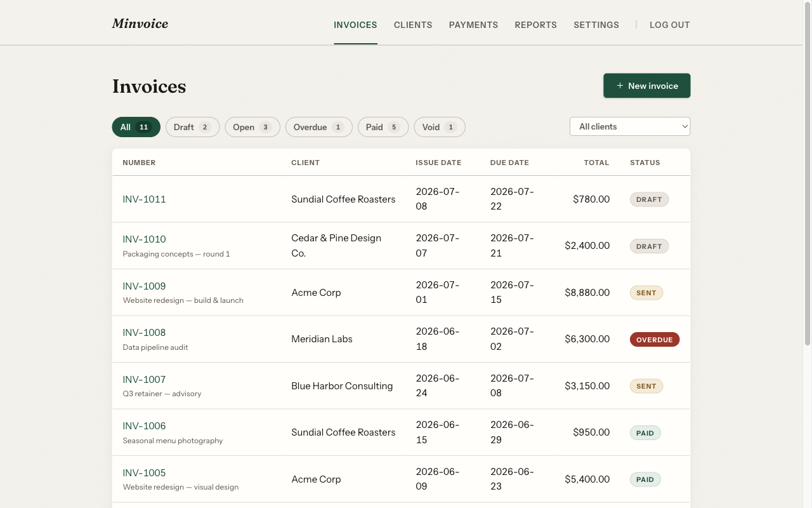Click the Log out link
The width and height of the screenshot is (812, 508).
coord(669,25)
